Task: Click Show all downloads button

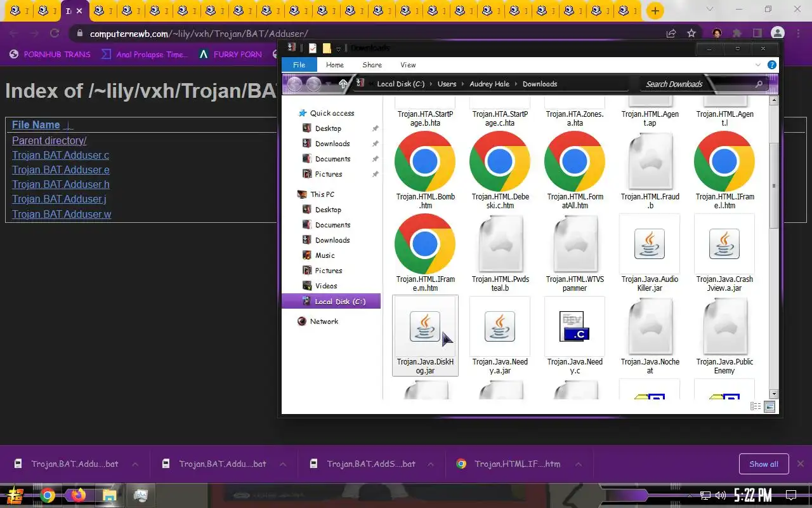Action: [764, 464]
